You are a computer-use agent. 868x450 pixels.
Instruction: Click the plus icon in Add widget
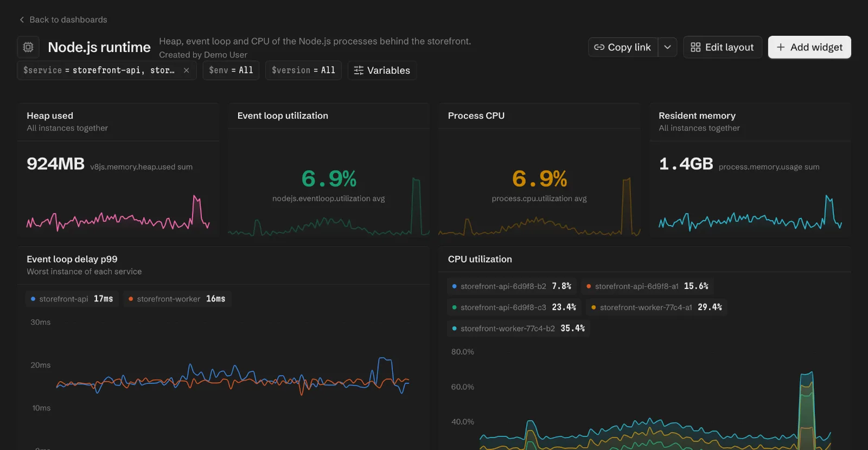click(x=781, y=47)
